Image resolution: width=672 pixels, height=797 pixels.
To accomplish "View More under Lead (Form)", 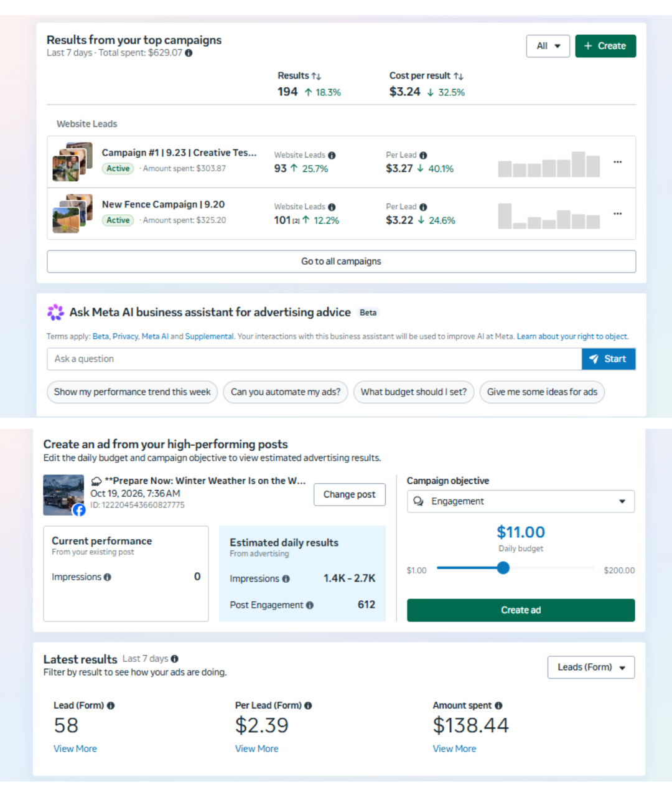I will point(75,749).
